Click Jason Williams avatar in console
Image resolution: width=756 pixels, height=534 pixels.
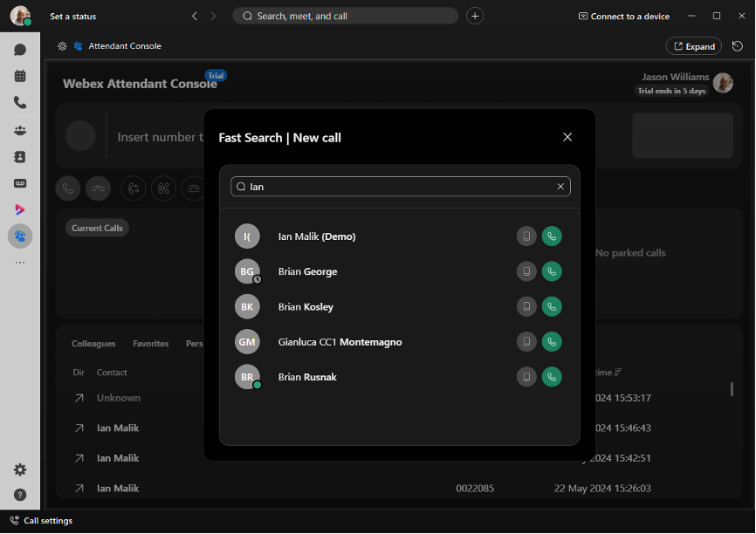(723, 83)
